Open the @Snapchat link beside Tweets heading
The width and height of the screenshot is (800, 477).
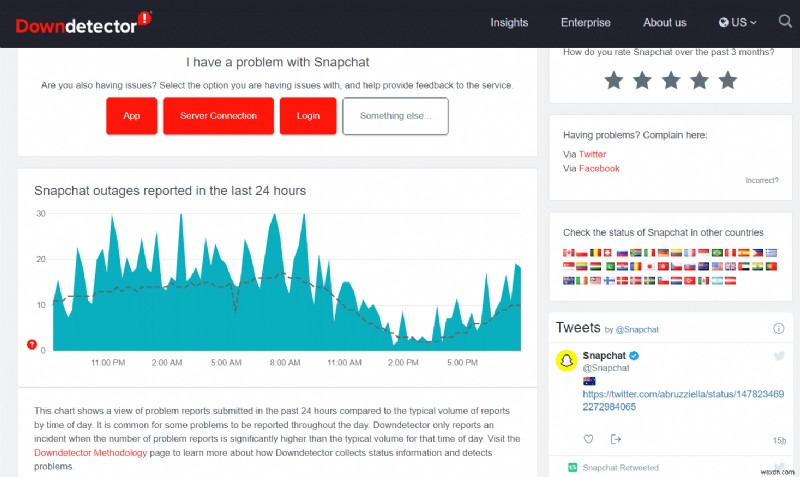tap(637, 330)
